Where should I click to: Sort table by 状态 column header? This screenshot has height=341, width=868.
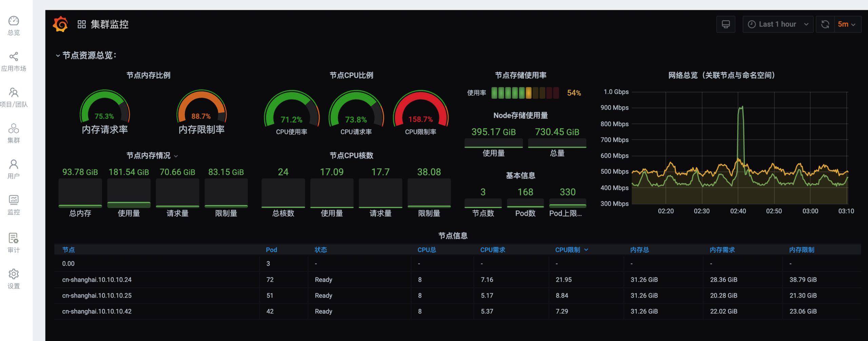point(321,250)
